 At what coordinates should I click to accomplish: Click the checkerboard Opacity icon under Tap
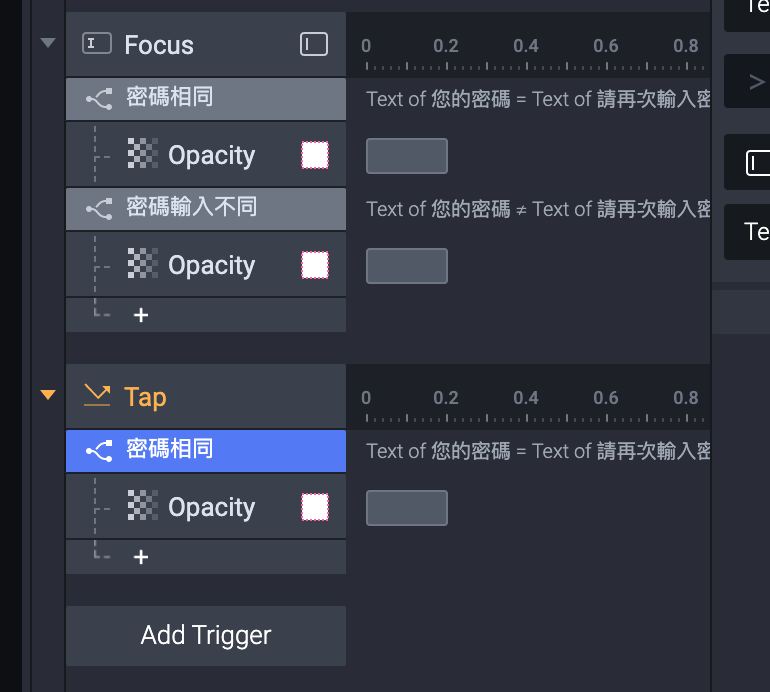[x=142, y=505]
